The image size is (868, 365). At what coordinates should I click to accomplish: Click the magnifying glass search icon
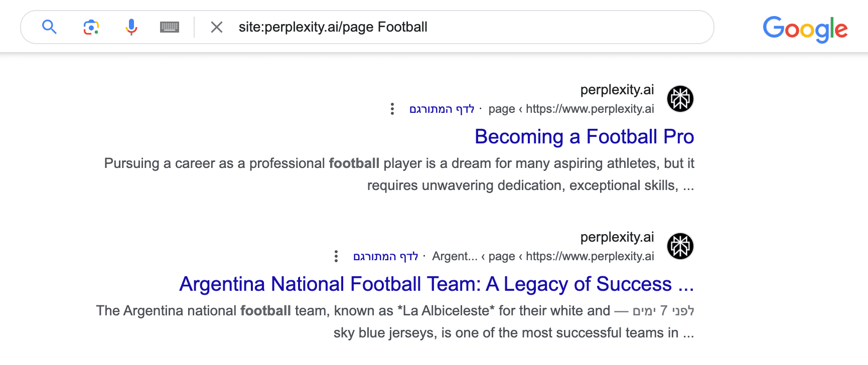point(49,27)
